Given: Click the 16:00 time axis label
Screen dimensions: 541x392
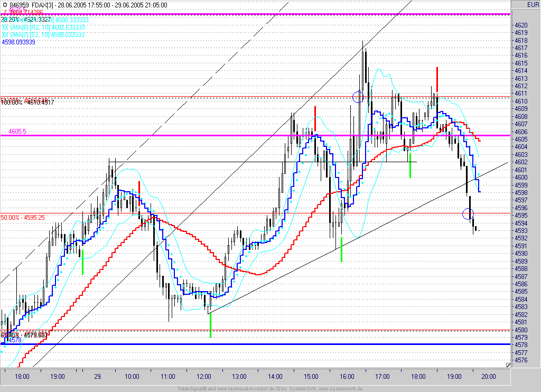Looking at the screenshot, I should pyautogui.click(x=347, y=377).
